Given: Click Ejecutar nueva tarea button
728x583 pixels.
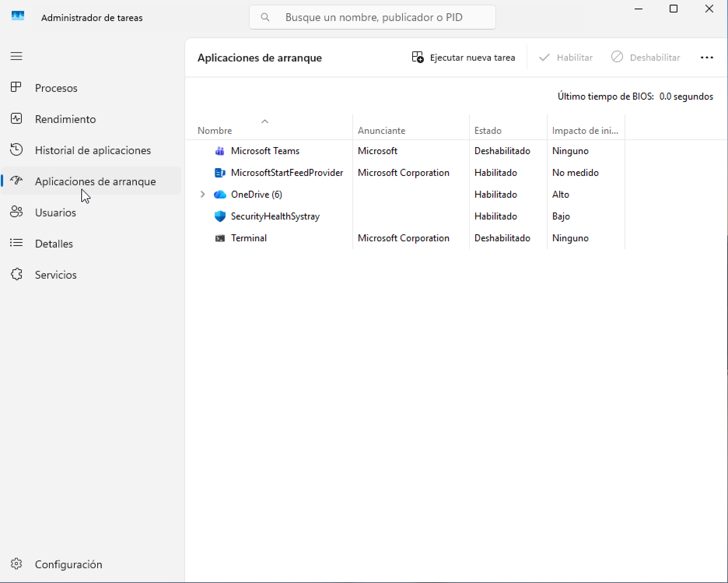Looking at the screenshot, I should point(463,58).
